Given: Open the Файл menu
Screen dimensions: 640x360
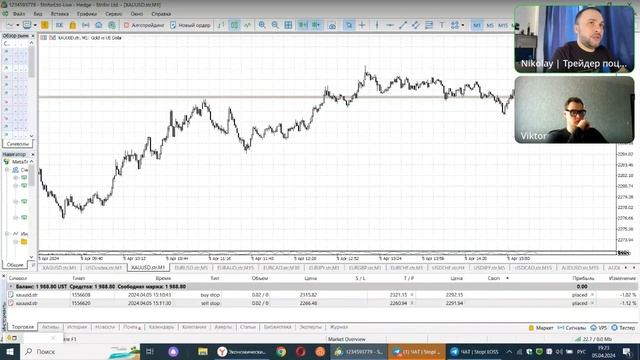Looking at the screenshot, I should click(19, 14).
